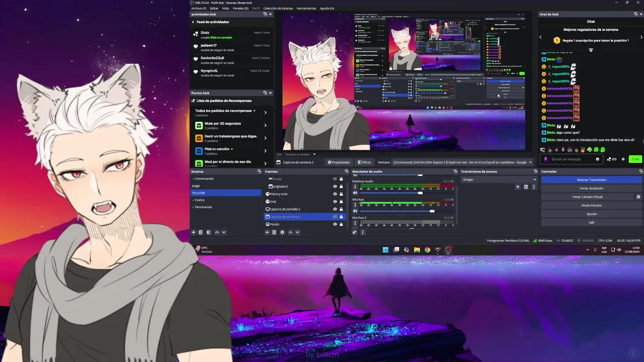Go to next top gifter arrow in chat
Screen dimensions: 644x362
[641, 37]
